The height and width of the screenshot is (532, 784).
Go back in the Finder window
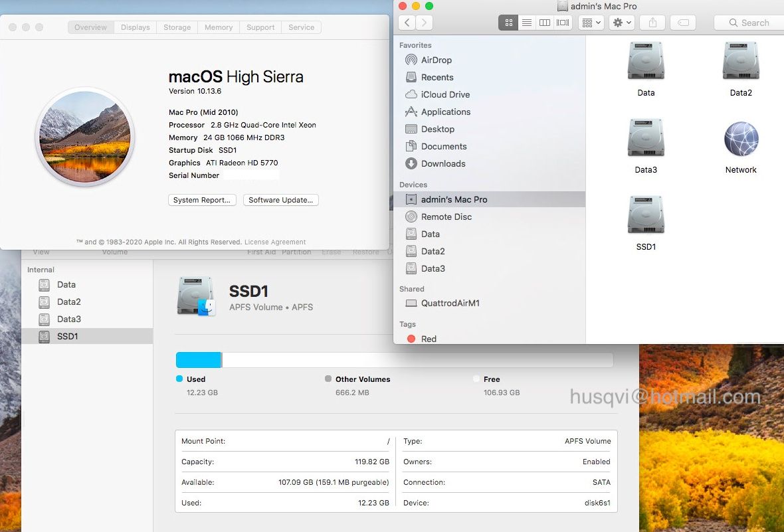(407, 23)
